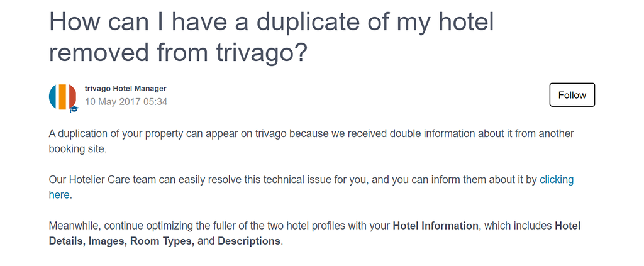Click "removed from trivago?" in the title

click(x=178, y=53)
